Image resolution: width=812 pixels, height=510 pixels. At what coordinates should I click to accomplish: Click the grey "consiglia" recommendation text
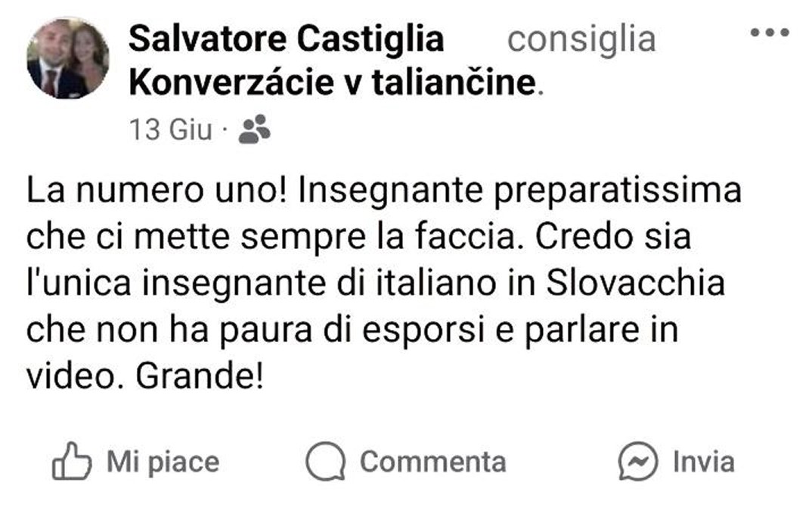(x=581, y=39)
